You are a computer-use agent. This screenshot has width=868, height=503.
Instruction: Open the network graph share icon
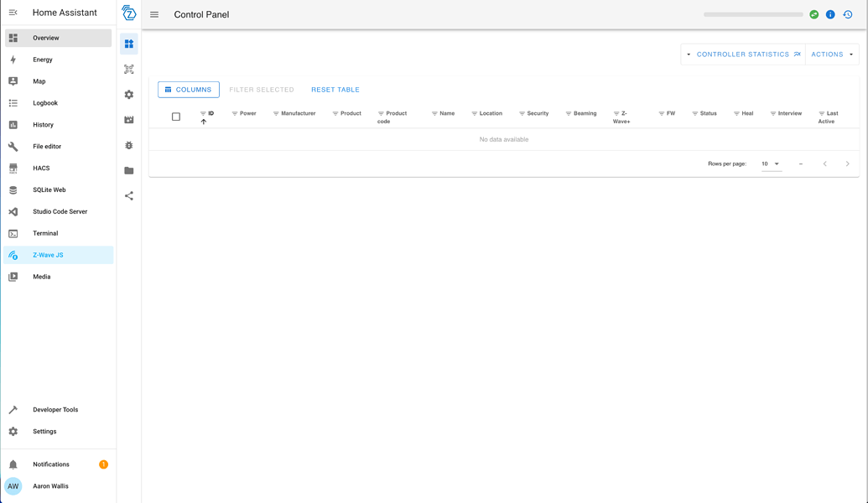pyautogui.click(x=128, y=195)
